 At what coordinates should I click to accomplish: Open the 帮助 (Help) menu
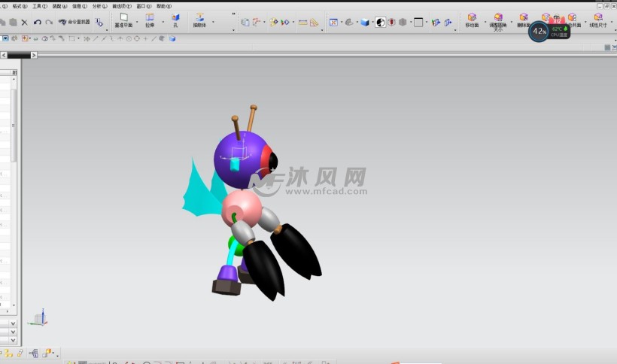(x=164, y=6)
